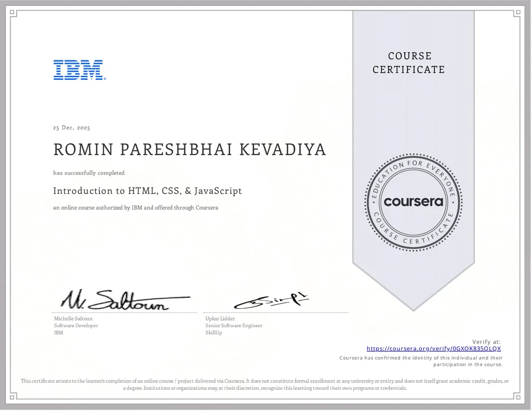This screenshot has height=411, width=532.
Task: Click the name ROMIN PARESHBHAI KEVADIYA
Action: pos(190,149)
